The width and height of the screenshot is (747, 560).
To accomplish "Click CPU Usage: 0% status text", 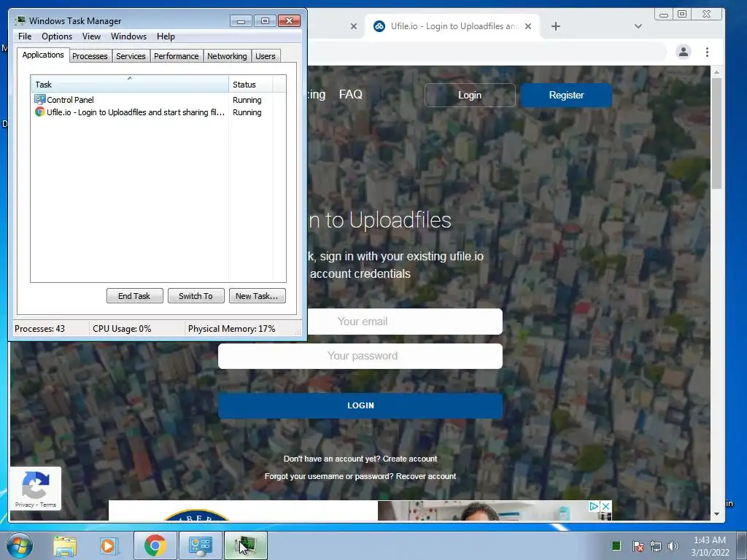I will tap(122, 329).
